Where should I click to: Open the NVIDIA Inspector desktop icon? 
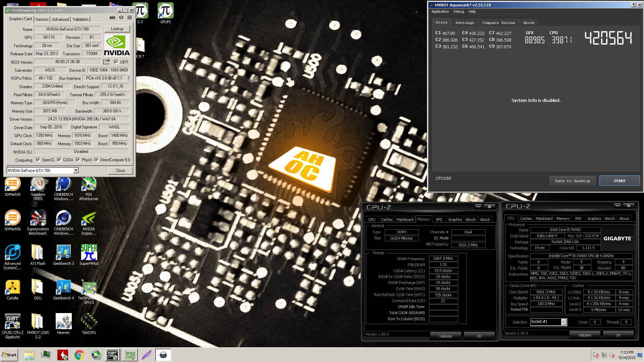(x=89, y=223)
